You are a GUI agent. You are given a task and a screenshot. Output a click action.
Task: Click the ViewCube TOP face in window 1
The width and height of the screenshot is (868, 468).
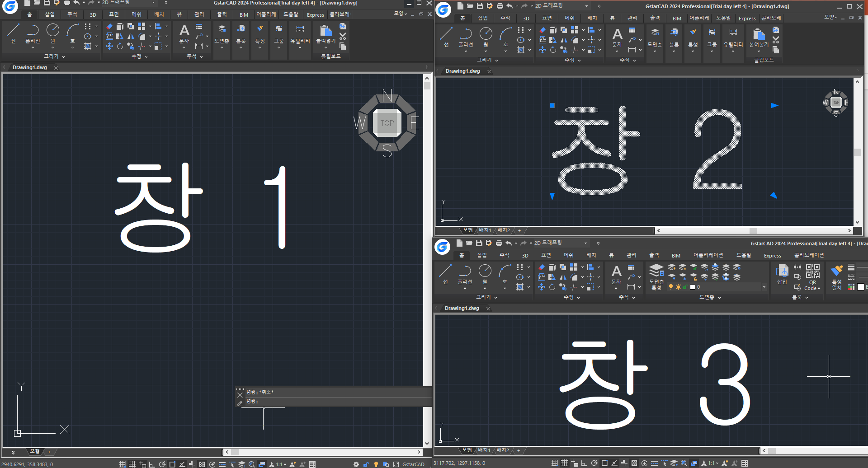coord(387,123)
